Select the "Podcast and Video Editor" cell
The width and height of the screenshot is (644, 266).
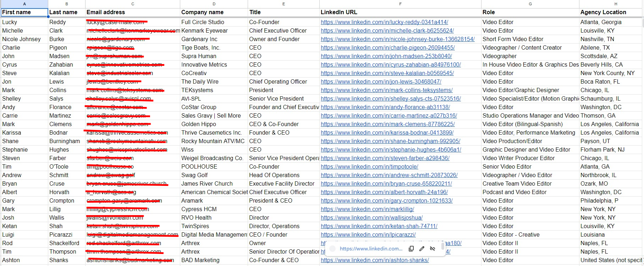530,192
